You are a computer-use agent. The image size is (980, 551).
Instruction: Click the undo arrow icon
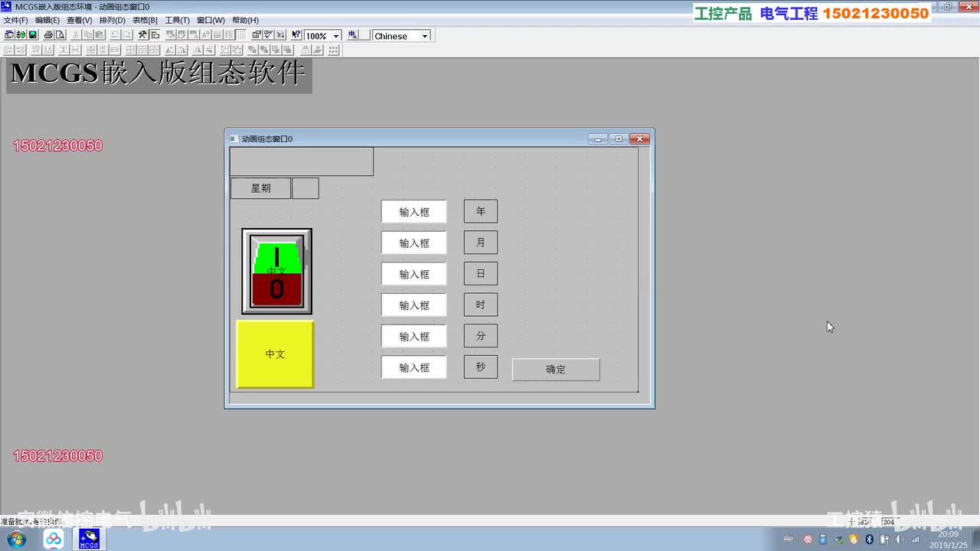point(115,35)
